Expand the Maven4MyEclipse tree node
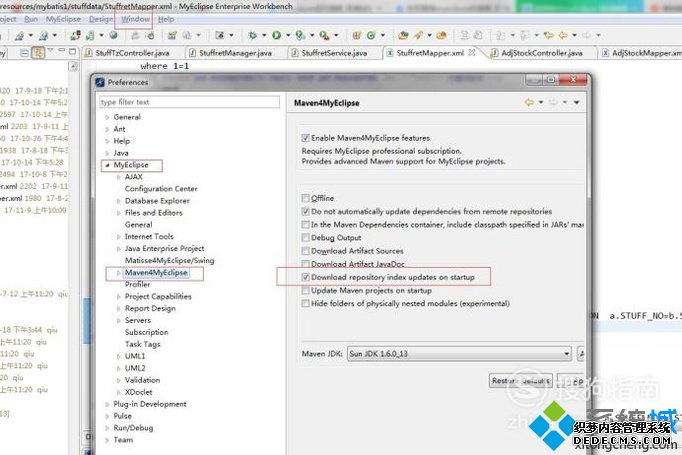The image size is (682, 455). point(119,273)
